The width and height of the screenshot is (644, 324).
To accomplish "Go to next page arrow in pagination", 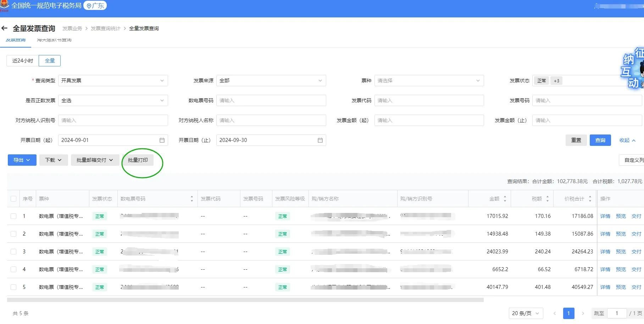I will click(x=583, y=313).
